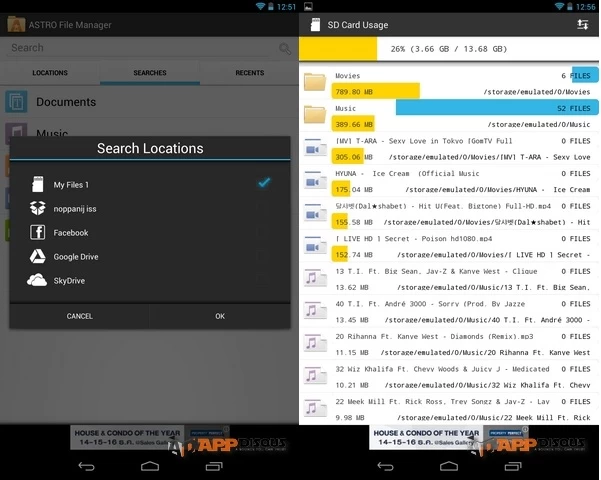Click the 6 FILES count on Movies
This screenshot has width=601, height=480.
pyautogui.click(x=576, y=76)
